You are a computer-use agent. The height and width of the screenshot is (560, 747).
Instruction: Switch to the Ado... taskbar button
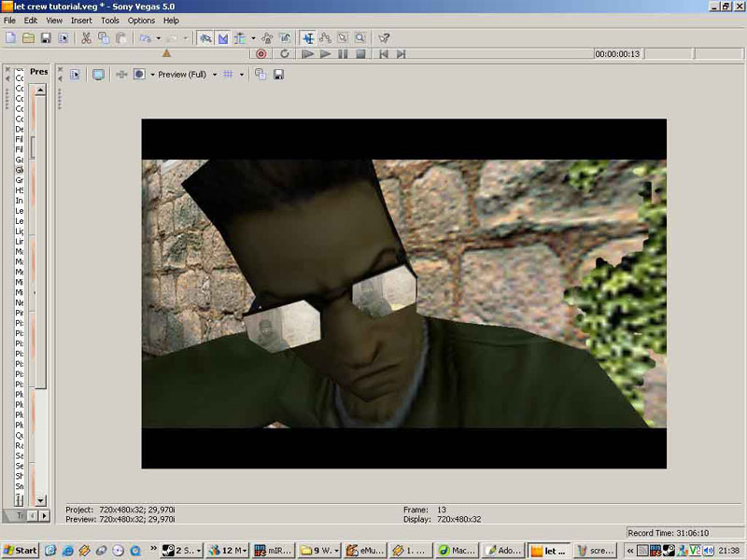504,551
